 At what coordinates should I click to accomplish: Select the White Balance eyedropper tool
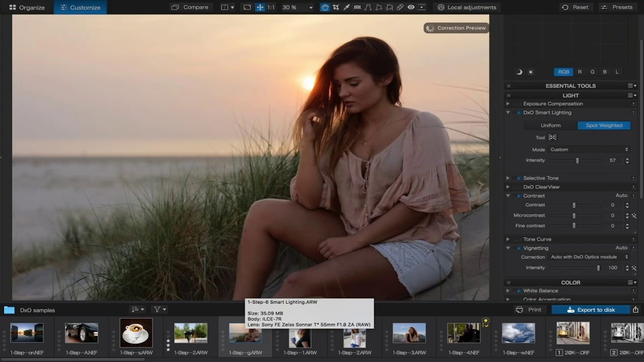click(346, 7)
